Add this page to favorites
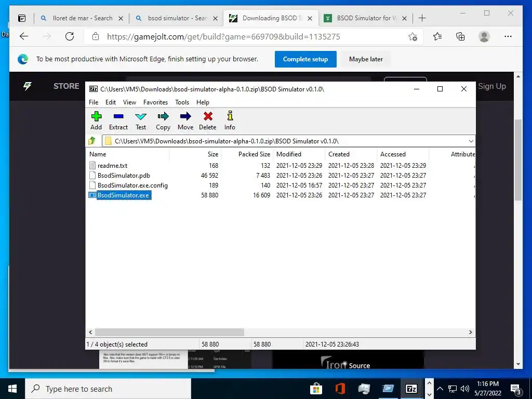This screenshot has height=399, width=532. [x=413, y=37]
